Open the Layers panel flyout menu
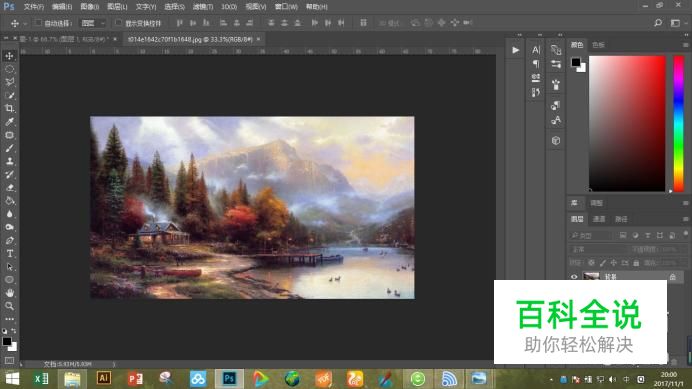 685,219
